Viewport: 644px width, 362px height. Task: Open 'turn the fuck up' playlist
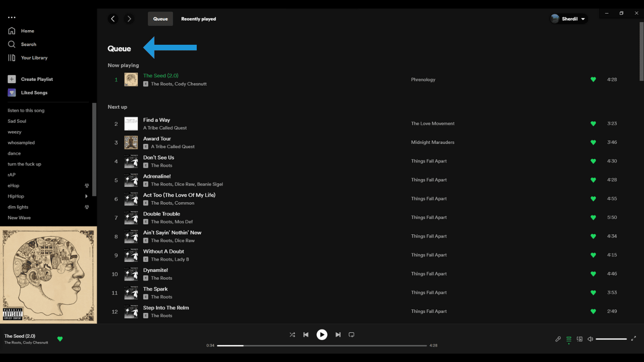(25, 164)
